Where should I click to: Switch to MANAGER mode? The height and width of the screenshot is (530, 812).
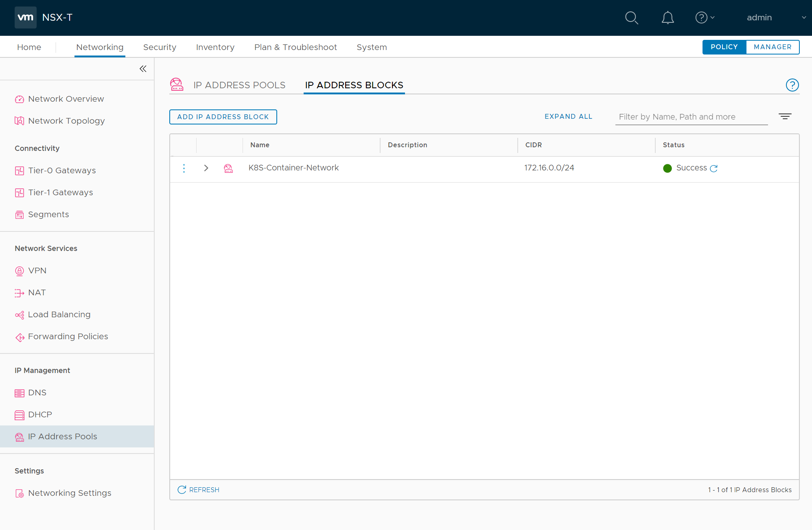click(x=773, y=47)
